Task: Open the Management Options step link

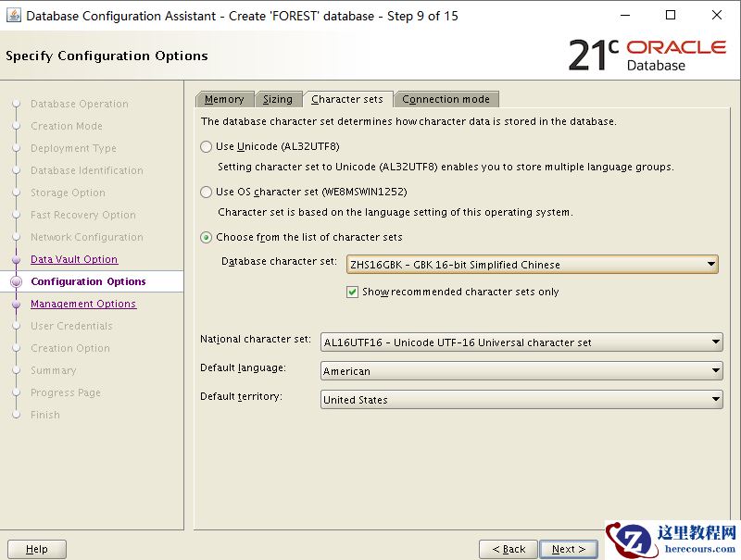Action: pos(83,304)
